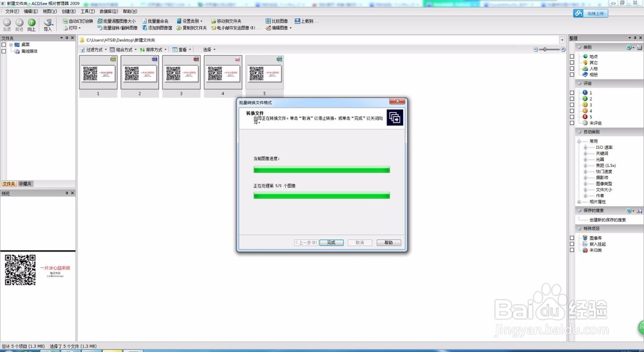The height and width of the screenshot is (352, 644).
Task: Click 创建新的保存的搜索 link
Action: point(607,220)
